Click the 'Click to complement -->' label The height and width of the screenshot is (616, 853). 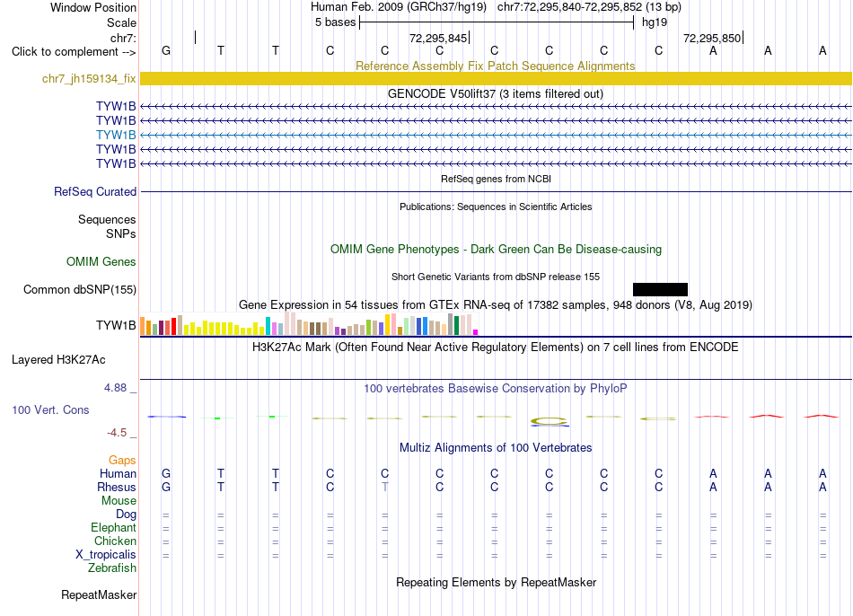[74, 52]
